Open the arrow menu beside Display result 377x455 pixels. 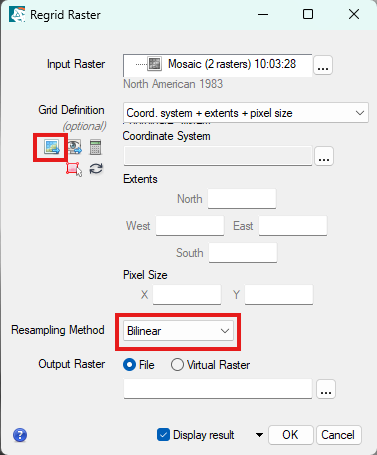tap(259, 435)
